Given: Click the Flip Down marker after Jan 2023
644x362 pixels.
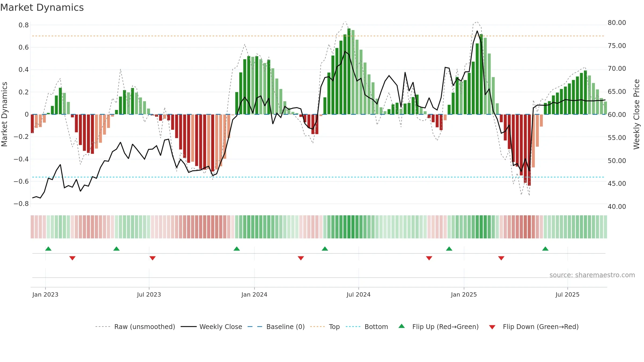Looking at the screenshot, I should (x=72, y=258).
